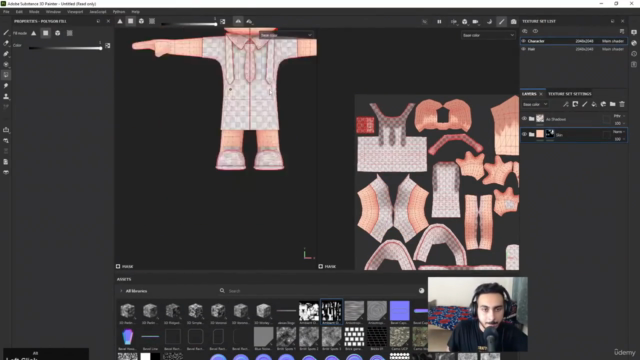This screenshot has width=640, height=360.
Task: Open the Shader settings icon on right dock
Action: click(634, 43)
